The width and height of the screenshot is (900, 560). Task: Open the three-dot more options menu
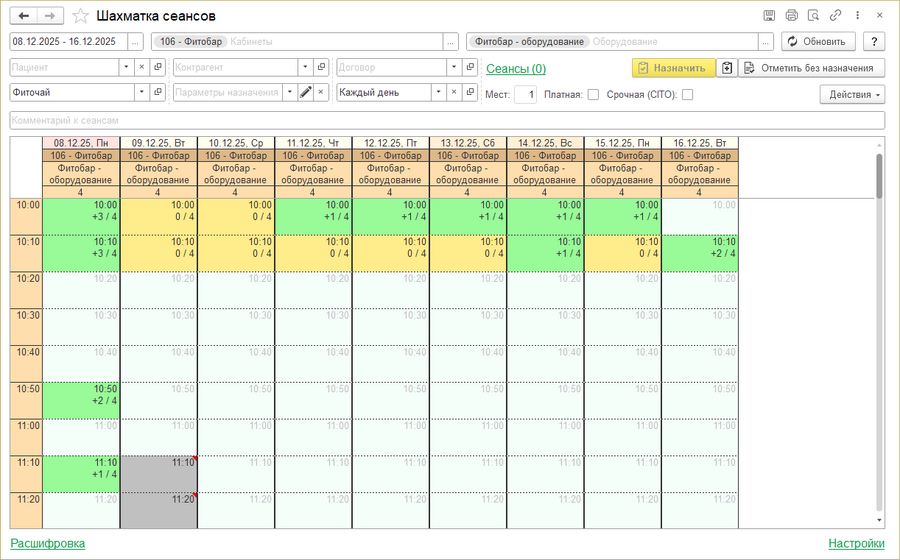tap(856, 16)
